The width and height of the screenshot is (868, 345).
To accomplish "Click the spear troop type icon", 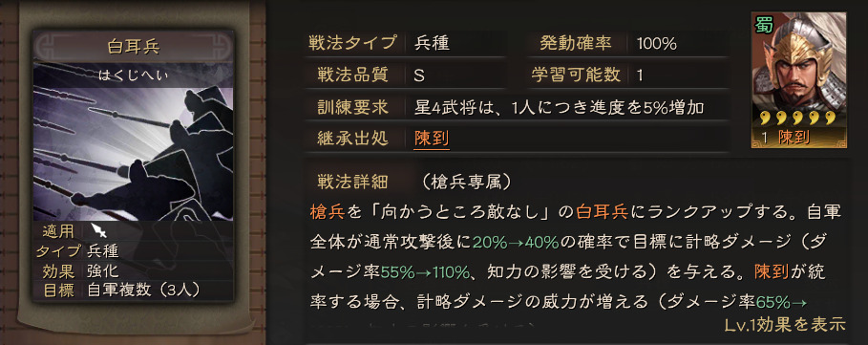I will tap(100, 230).
